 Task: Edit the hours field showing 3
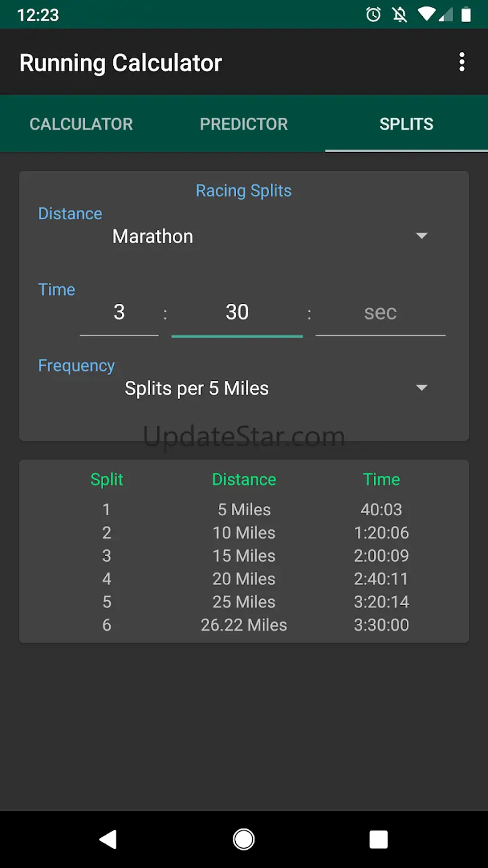119,312
